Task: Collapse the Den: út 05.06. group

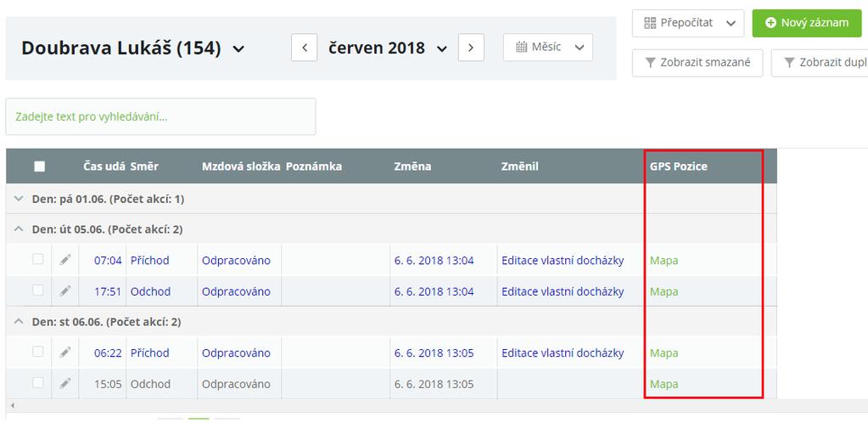Action: tap(19, 228)
